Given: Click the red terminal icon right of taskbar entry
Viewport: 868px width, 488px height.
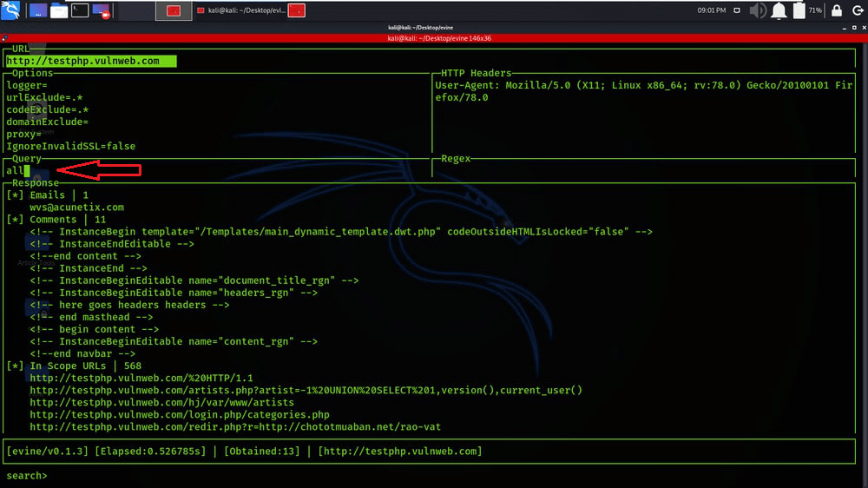Looking at the screenshot, I should (297, 10).
